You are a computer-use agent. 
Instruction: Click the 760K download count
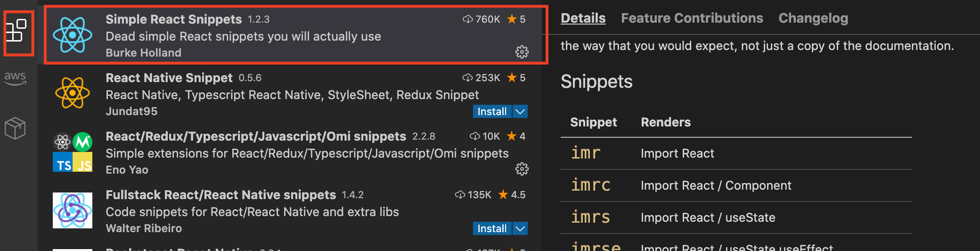pos(482,19)
